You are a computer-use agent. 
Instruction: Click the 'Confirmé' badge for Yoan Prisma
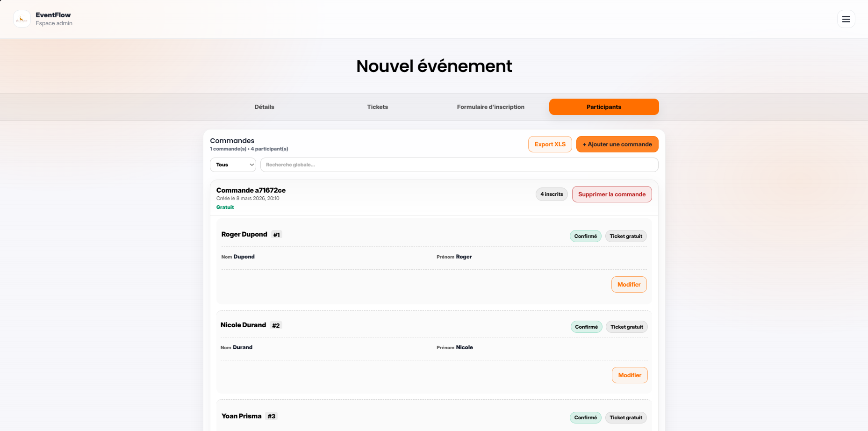click(x=586, y=417)
